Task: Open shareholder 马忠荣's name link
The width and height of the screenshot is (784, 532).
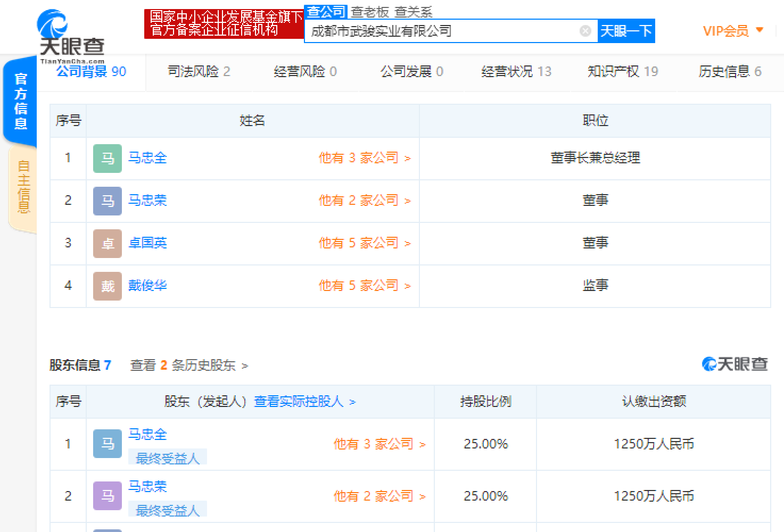Action: click(147, 487)
